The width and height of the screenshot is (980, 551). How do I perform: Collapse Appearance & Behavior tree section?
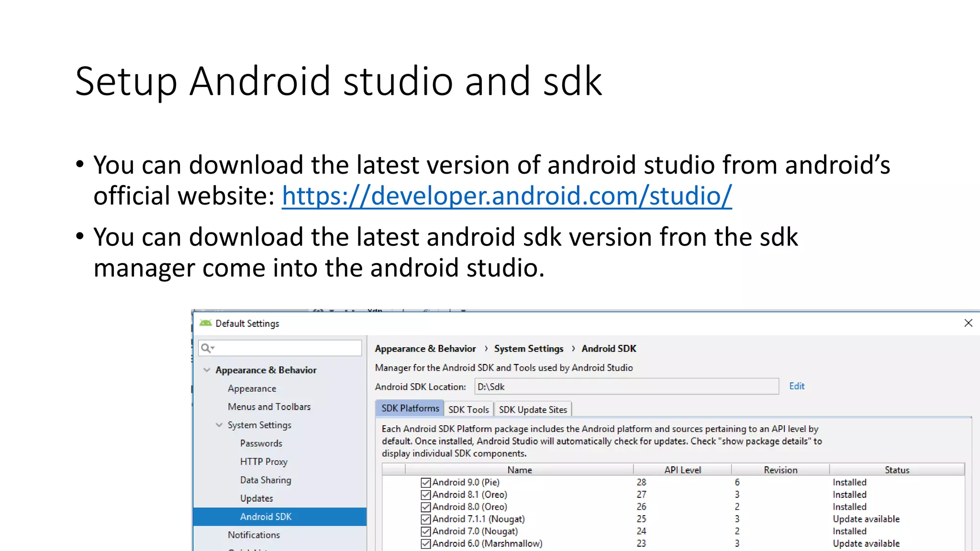tap(207, 370)
